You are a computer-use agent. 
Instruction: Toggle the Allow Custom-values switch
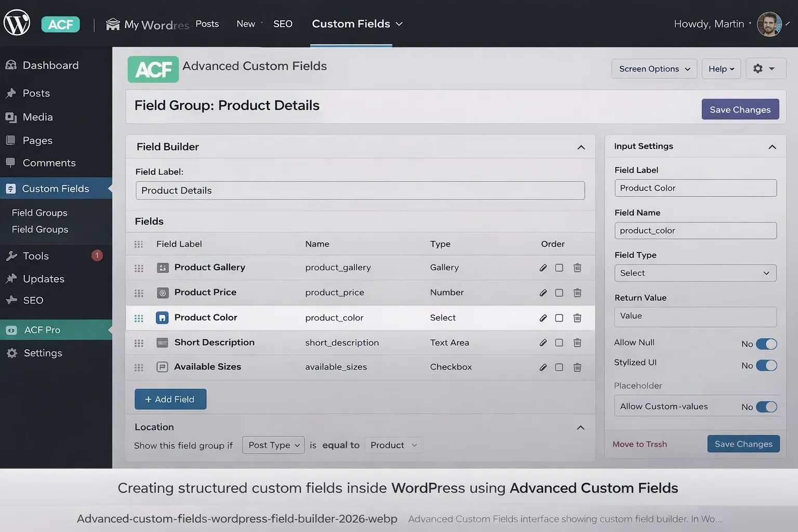point(766,407)
